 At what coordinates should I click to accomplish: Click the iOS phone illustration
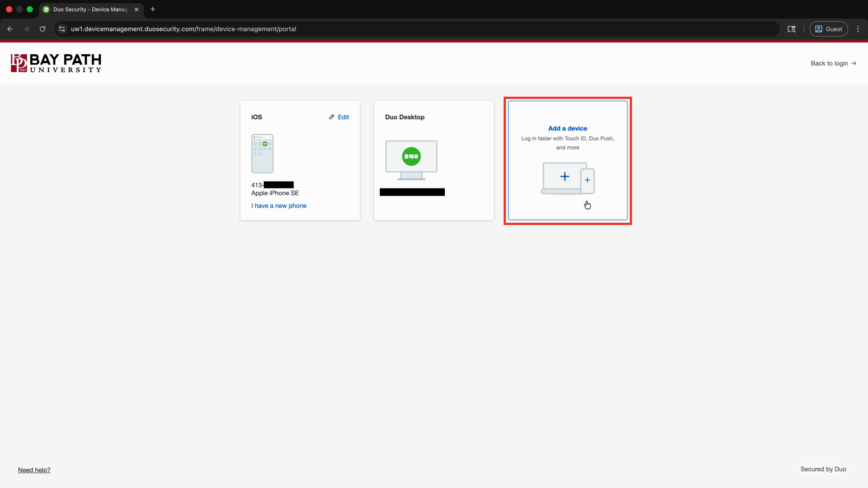262,154
